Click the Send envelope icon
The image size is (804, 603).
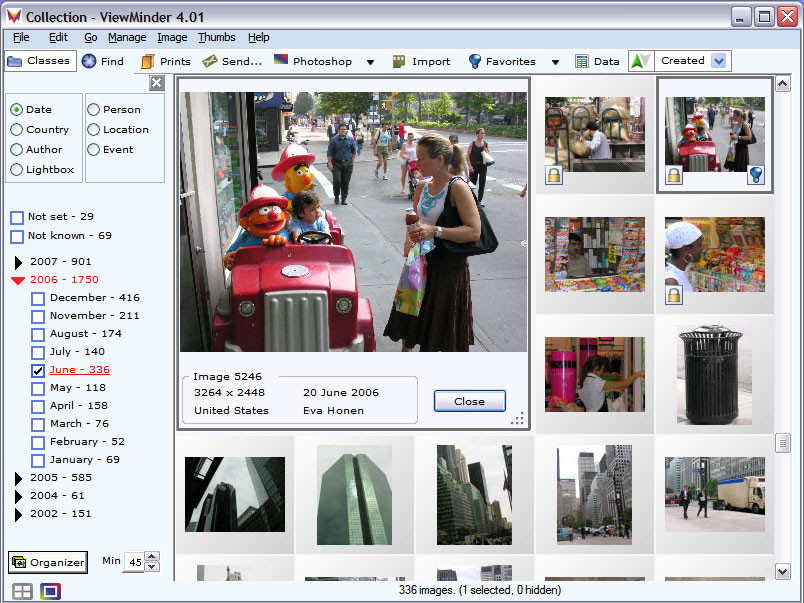tap(210, 62)
